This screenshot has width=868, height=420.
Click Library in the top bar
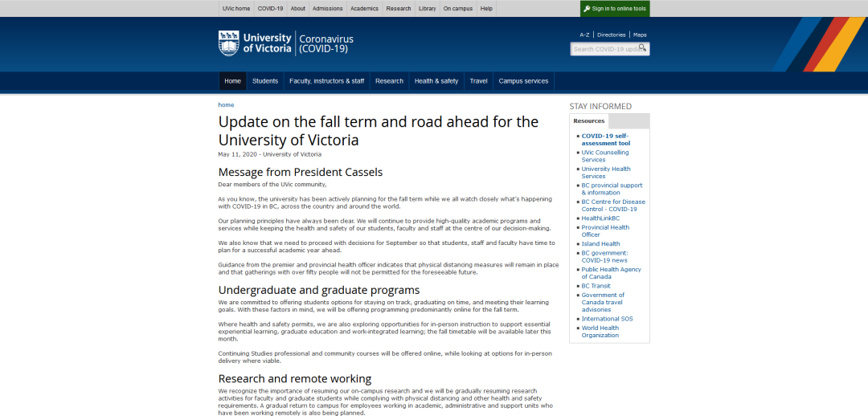pos(427,9)
